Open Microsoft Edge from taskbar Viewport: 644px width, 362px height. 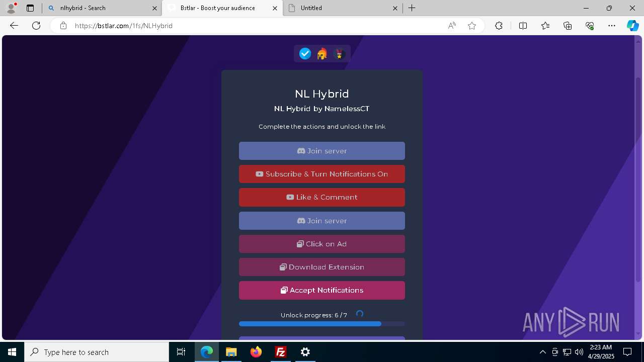pos(207,352)
